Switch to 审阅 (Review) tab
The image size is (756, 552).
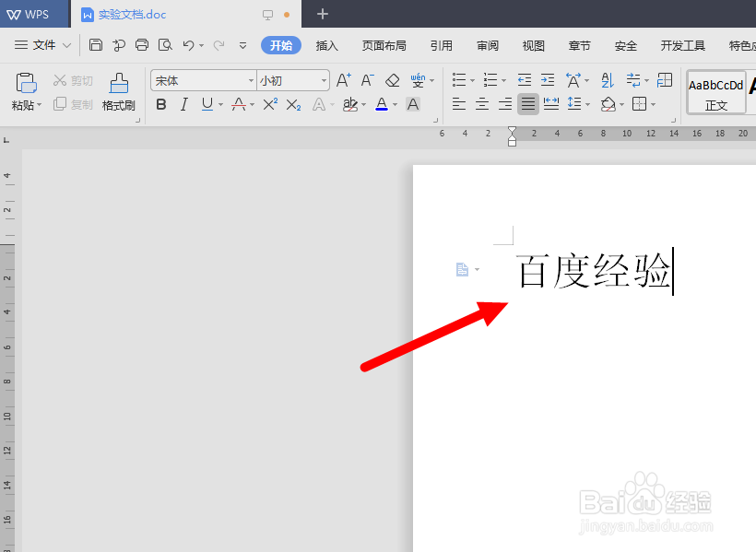click(x=488, y=46)
